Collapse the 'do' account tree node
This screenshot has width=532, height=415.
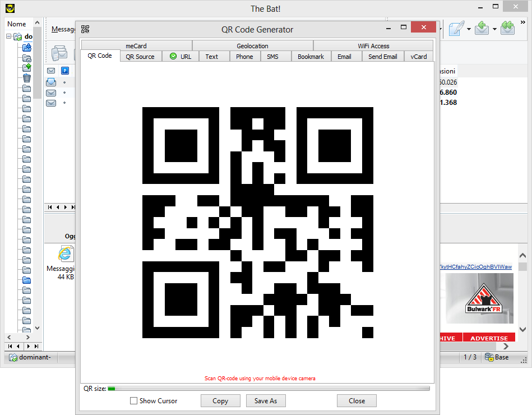9,36
